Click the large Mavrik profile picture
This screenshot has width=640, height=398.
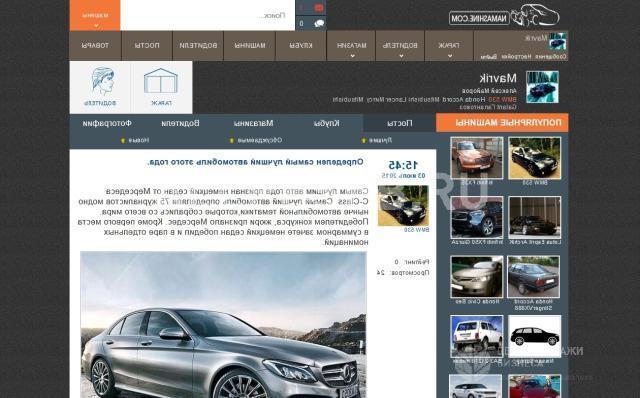tap(542, 87)
